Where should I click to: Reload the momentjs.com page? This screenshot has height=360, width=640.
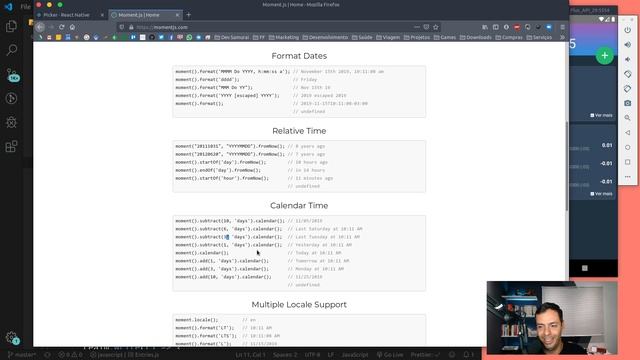point(62,27)
